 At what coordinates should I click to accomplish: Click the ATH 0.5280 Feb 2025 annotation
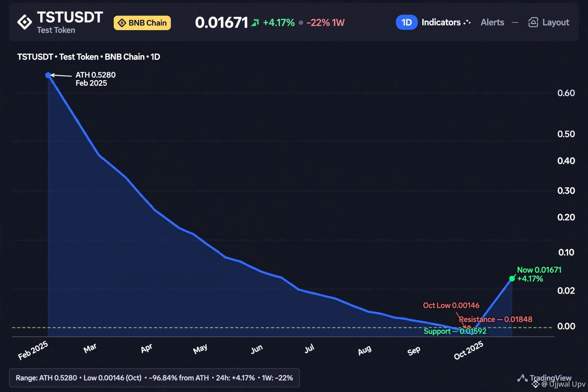[96, 79]
